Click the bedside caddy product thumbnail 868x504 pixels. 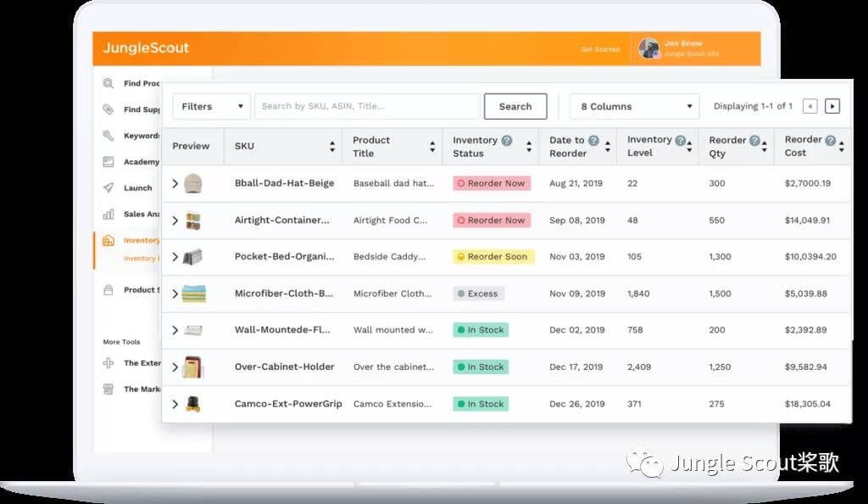point(192,257)
